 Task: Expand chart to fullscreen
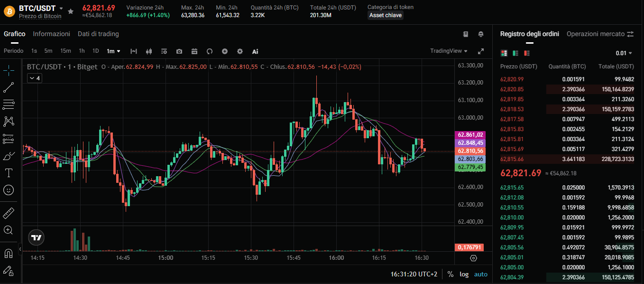[x=480, y=51]
